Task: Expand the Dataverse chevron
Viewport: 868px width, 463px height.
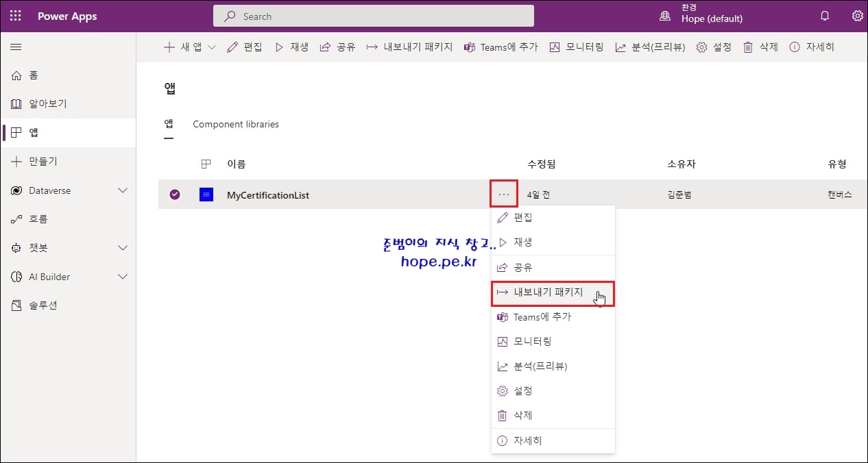Action: point(123,190)
